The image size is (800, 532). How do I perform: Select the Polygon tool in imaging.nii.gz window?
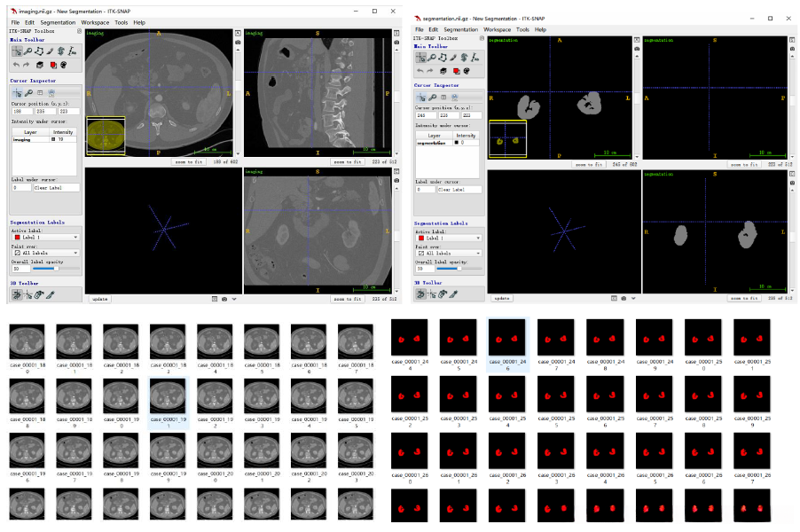37,51
